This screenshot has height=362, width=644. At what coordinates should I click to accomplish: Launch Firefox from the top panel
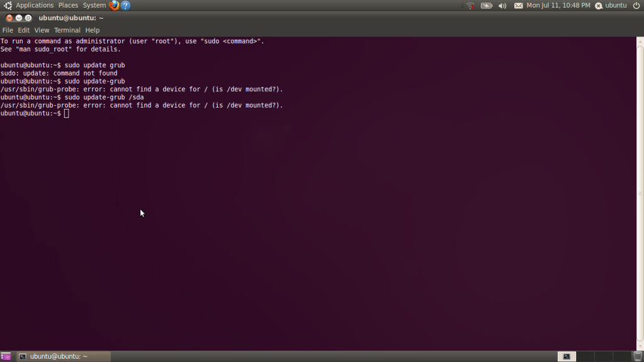pos(114,5)
